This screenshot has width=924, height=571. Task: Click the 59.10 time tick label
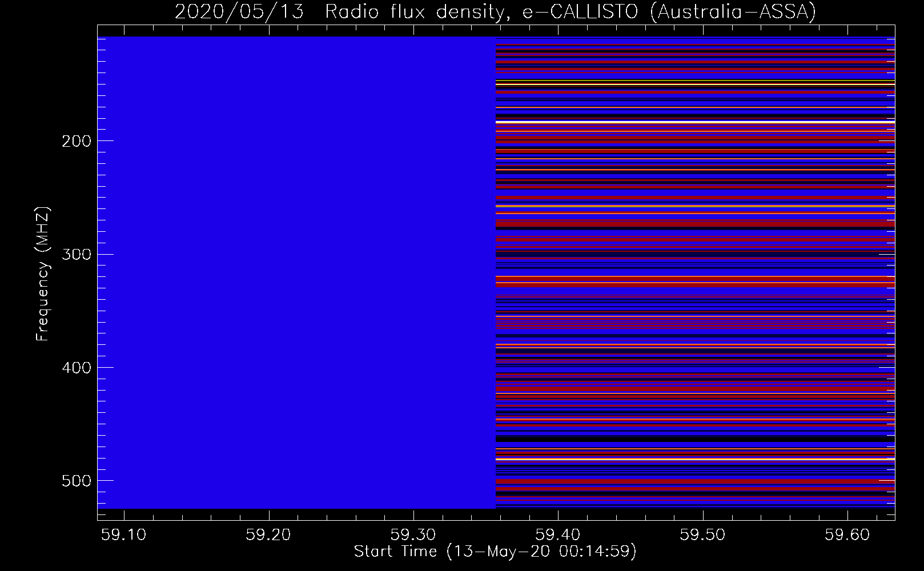pos(123,534)
